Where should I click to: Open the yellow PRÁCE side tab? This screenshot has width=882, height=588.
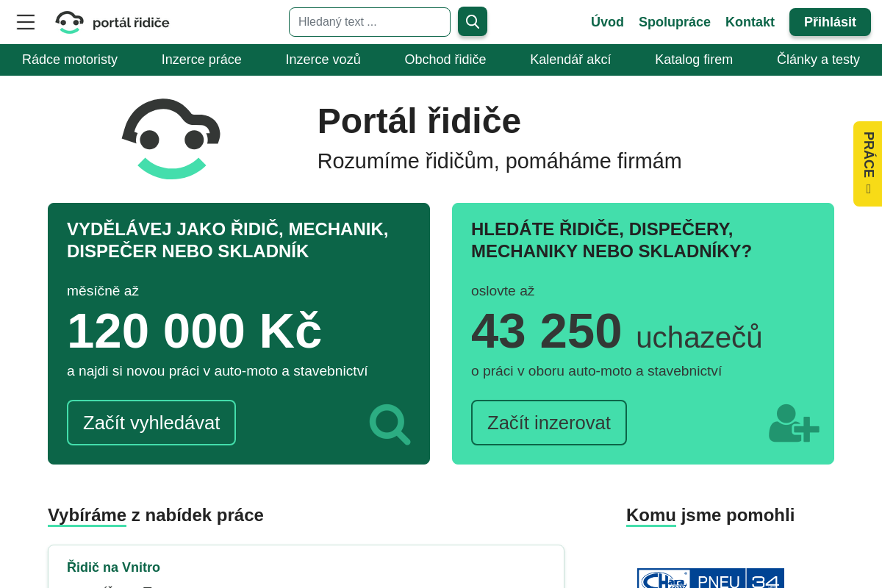click(870, 163)
